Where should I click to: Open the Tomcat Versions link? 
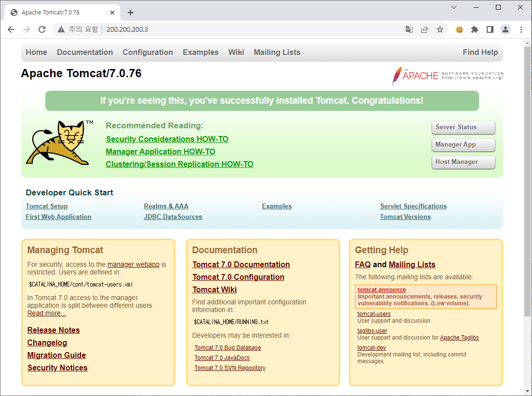click(x=405, y=217)
